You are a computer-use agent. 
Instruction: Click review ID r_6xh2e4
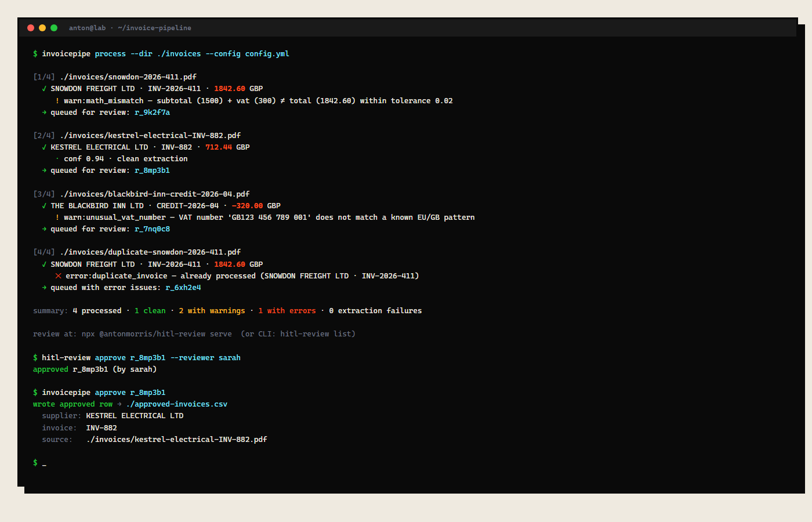coord(183,288)
